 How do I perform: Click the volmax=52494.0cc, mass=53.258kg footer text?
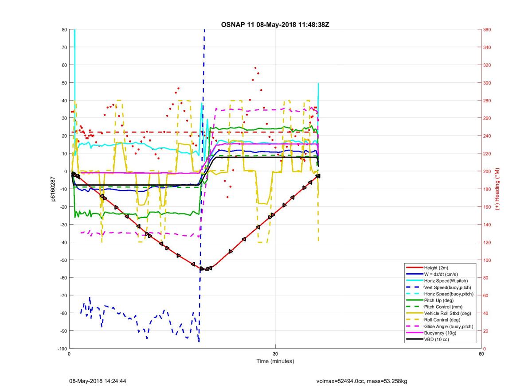pos(362,380)
